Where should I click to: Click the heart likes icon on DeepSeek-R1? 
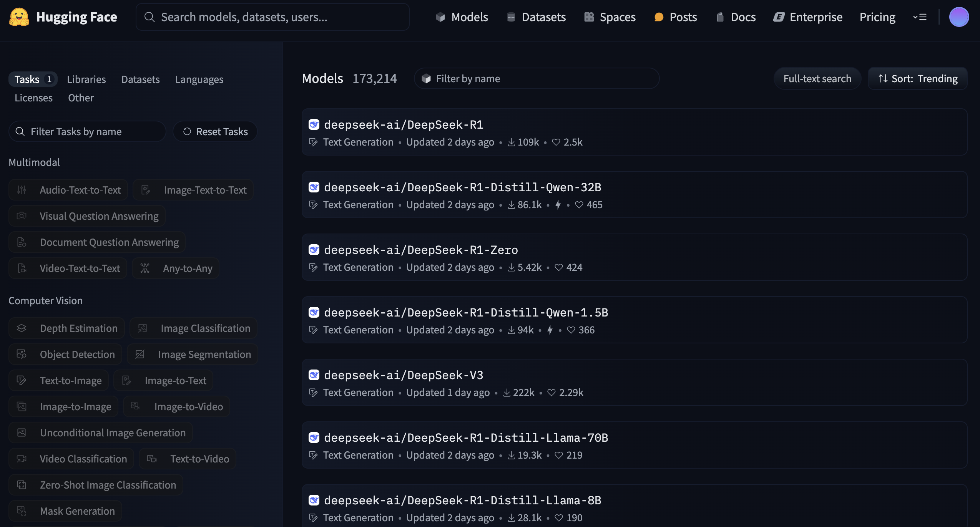(x=556, y=142)
